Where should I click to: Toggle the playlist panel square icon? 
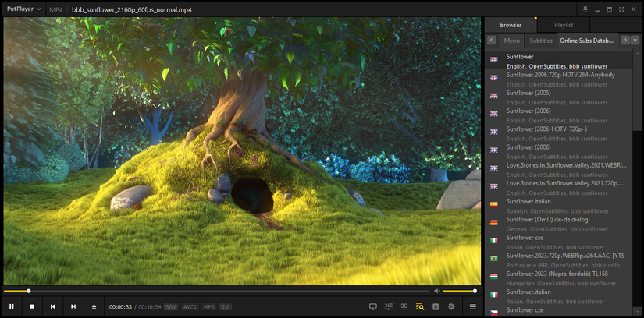pyautogui.click(x=436, y=306)
